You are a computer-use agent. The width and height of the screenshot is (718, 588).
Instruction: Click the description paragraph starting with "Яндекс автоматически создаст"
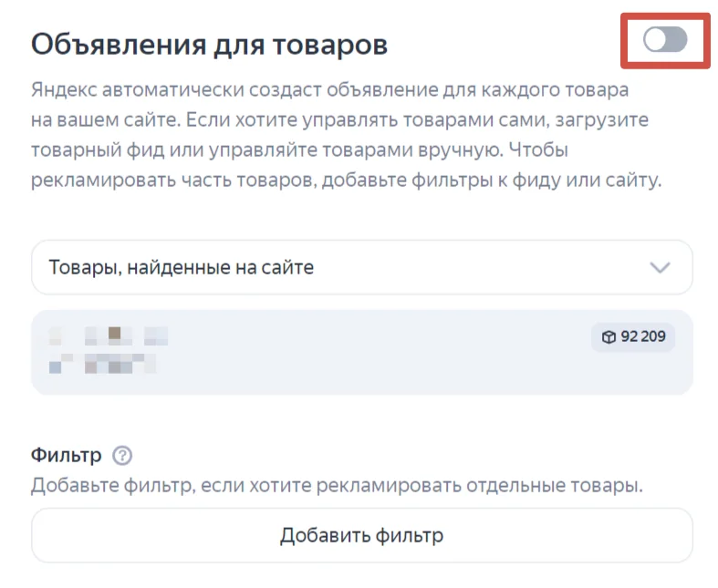tap(346, 135)
